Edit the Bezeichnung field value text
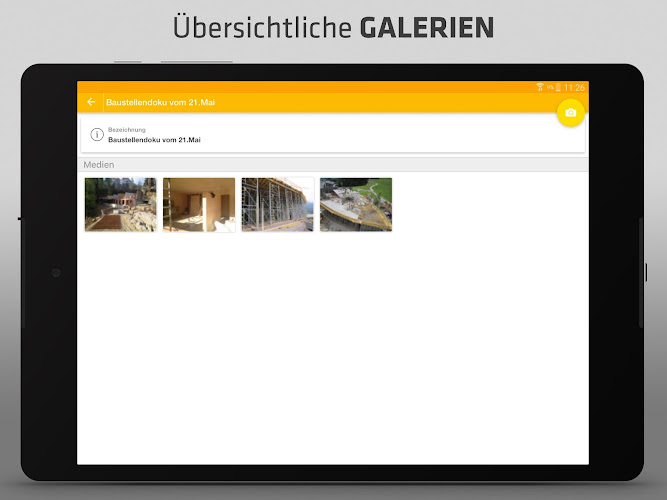667x500 pixels. [x=154, y=140]
